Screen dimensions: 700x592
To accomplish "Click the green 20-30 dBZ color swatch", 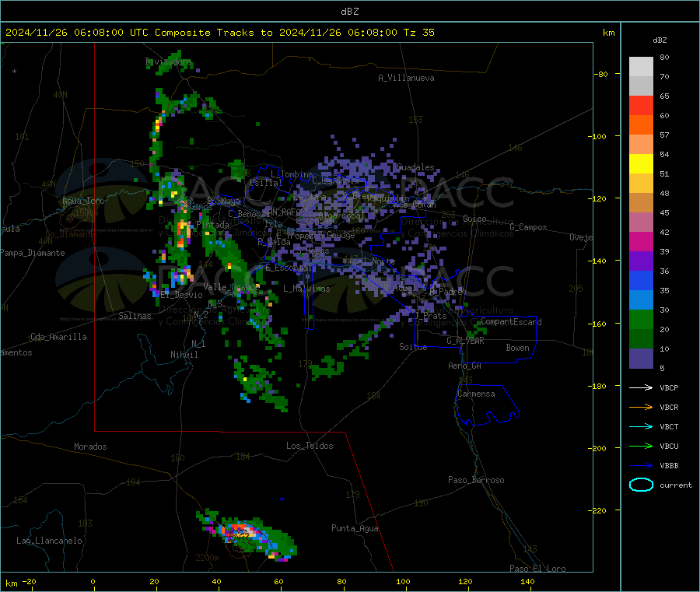I will point(641,319).
